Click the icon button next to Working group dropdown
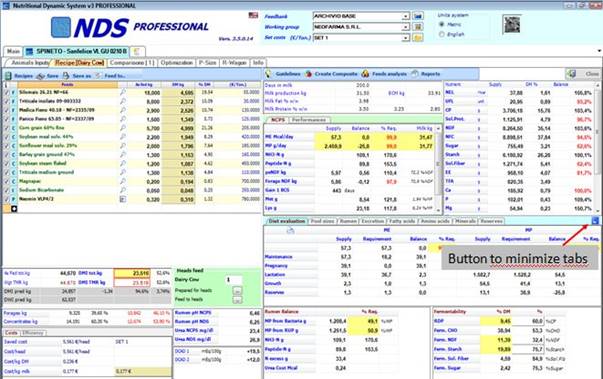Viewport: 603px width, 379px height. click(418, 27)
